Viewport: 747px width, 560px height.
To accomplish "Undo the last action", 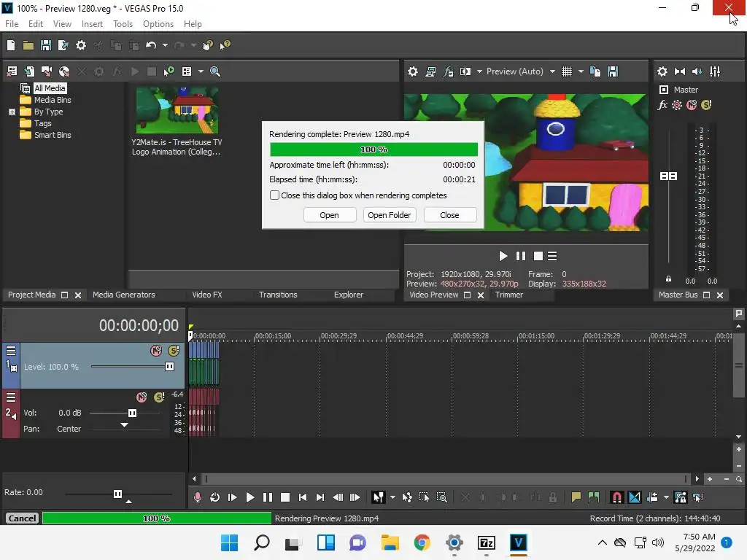I will tap(151, 45).
